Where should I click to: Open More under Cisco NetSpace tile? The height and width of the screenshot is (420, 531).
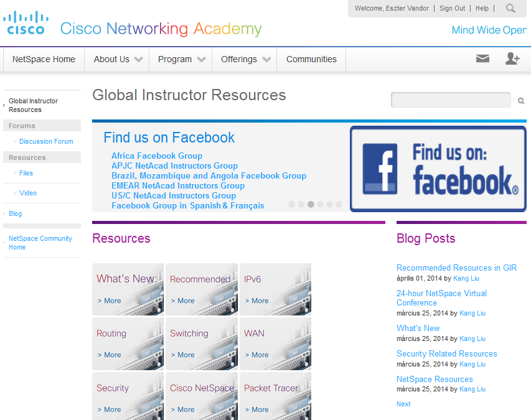183,410
